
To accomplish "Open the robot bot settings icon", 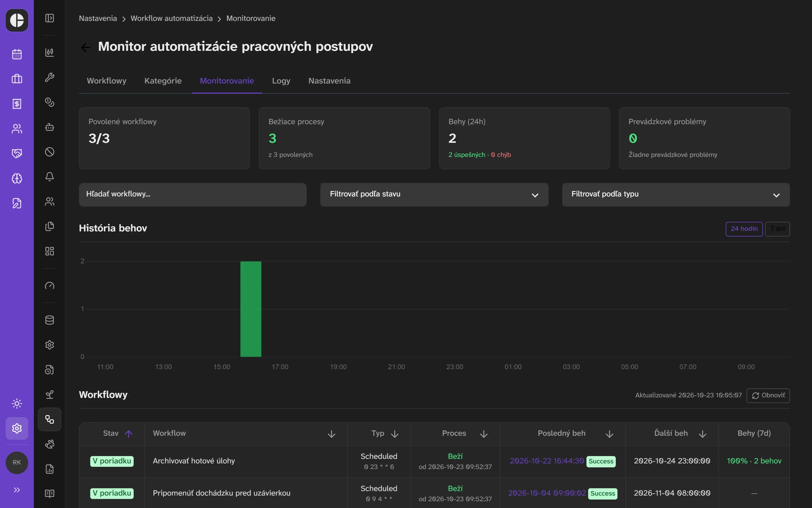I will 50,127.
